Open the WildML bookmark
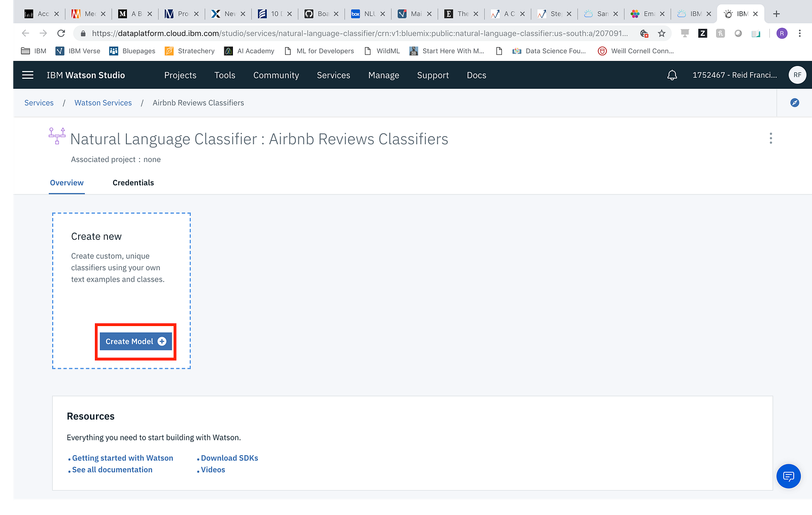This screenshot has height=515, width=812. (382, 51)
